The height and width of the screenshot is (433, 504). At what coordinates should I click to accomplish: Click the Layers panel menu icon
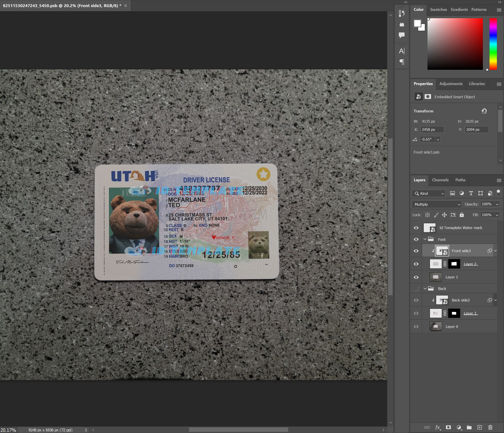tap(499, 180)
